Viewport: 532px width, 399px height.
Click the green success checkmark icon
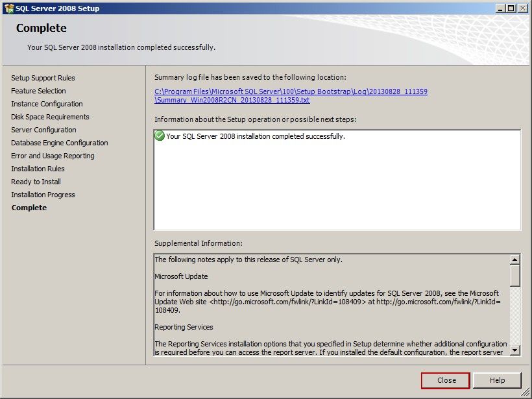(160, 136)
